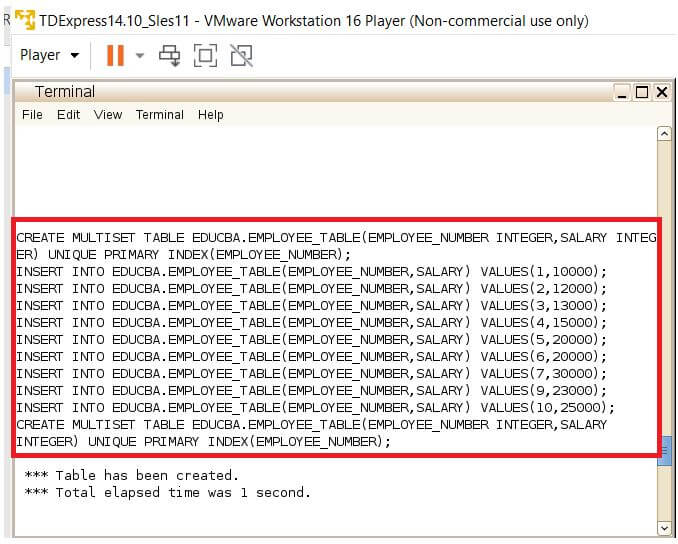
Task: Open the Help menu in Terminal
Action: pyautogui.click(x=211, y=115)
